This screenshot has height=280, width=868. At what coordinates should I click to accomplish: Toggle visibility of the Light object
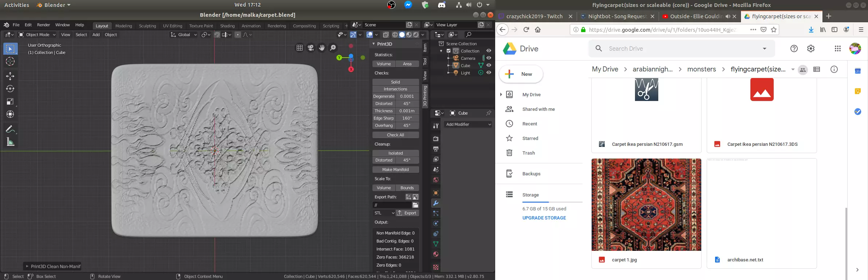[489, 73]
